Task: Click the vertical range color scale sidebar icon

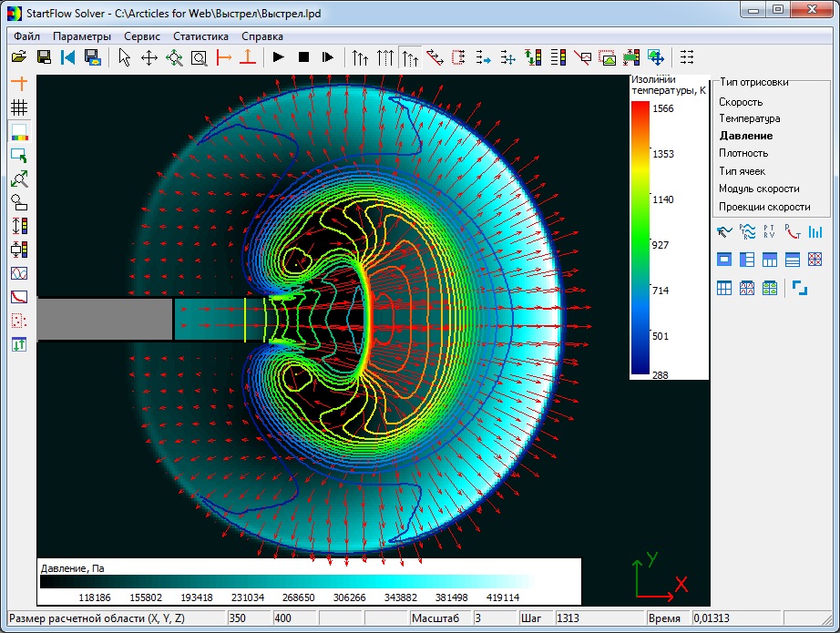Action: point(19,226)
